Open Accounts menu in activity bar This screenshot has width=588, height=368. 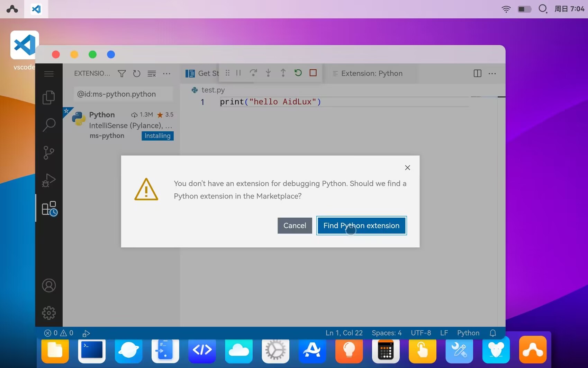(49, 286)
